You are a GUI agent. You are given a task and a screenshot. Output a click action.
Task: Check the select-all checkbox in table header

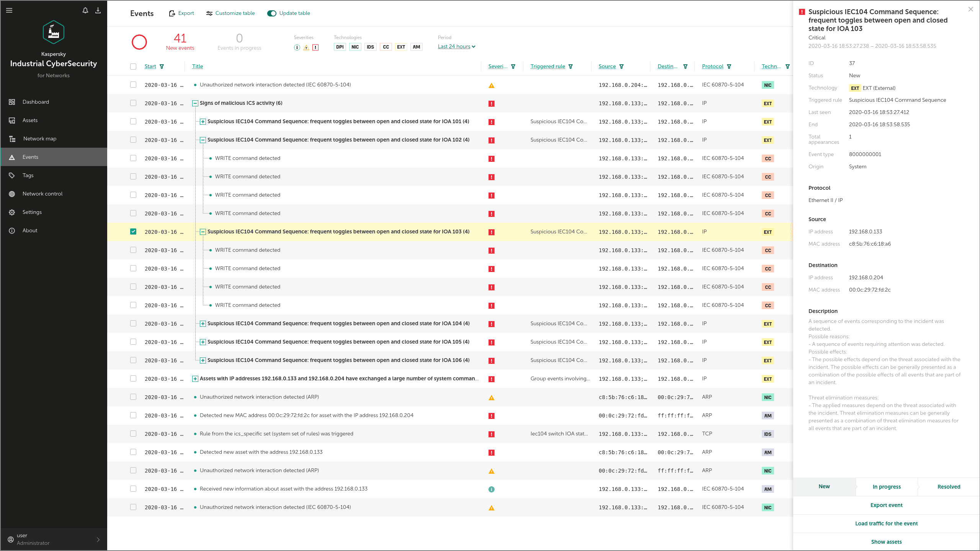tap(133, 67)
